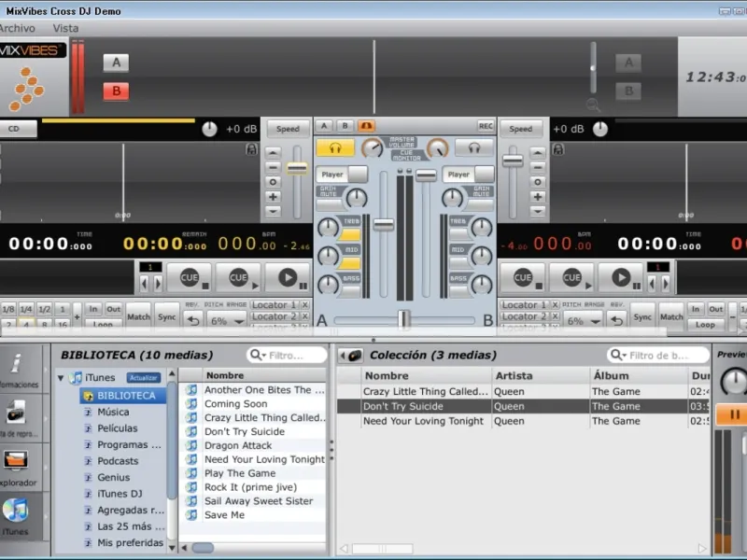The width and height of the screenshot is (747, 560).
Task: Delete left deck Locator 2 with X
Action: (305, 316)
